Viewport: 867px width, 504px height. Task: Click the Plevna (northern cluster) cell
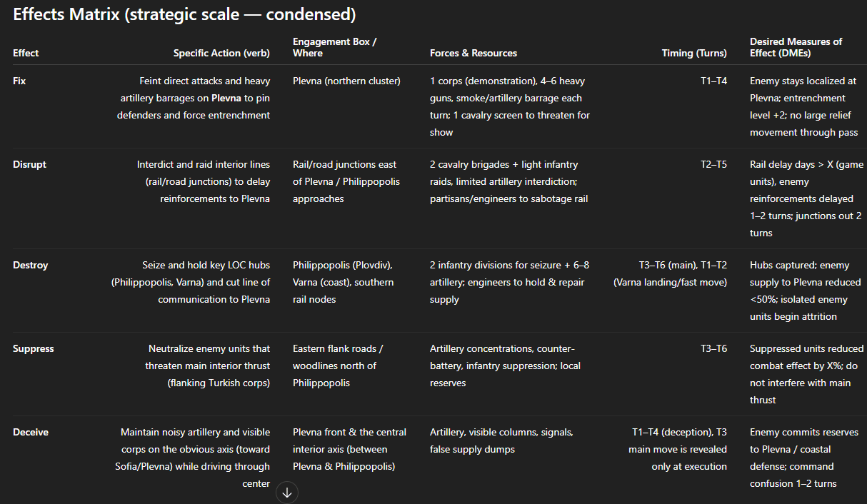tap(346, 81)
